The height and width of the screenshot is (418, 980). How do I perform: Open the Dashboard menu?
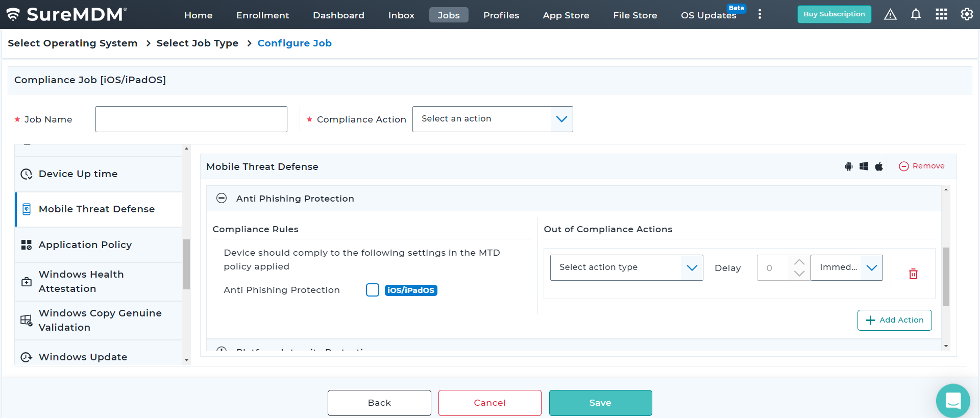point(338,15)
